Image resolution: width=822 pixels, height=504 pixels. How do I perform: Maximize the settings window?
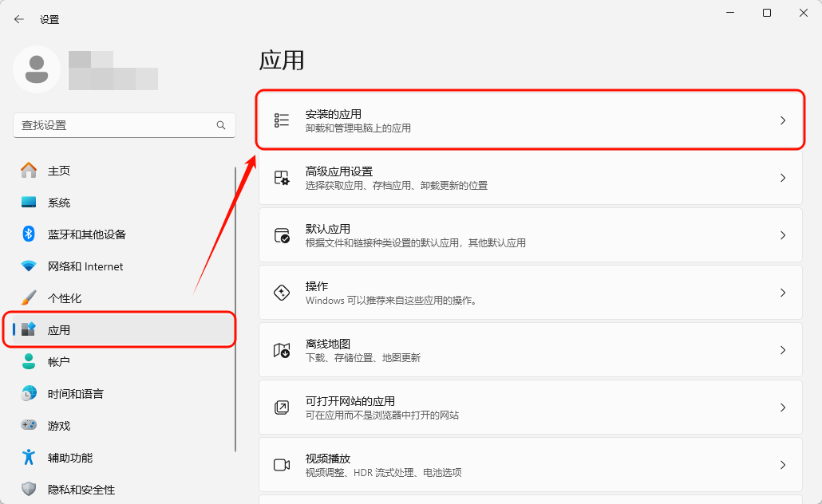(x=766, y=13)
